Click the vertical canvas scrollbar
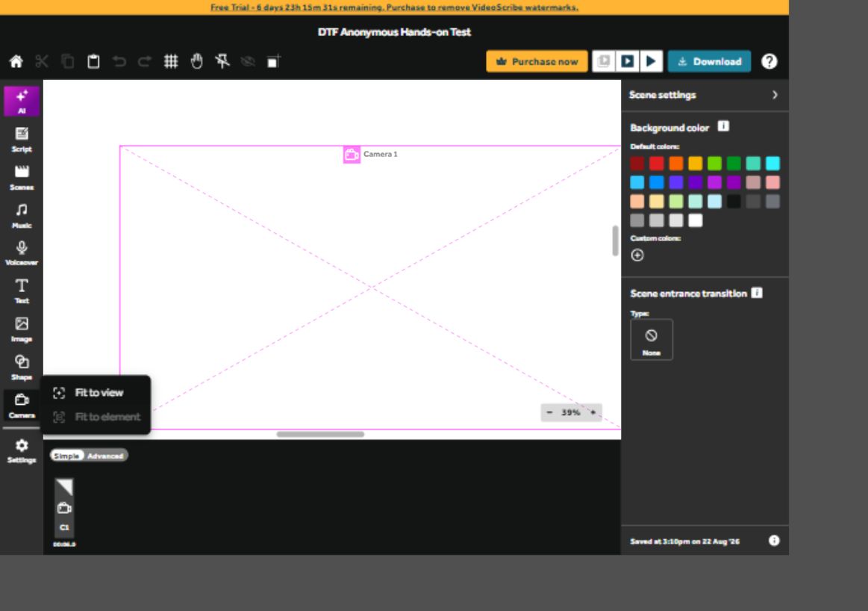This screenshot has width=868, height=611. (x=615, y=241)
